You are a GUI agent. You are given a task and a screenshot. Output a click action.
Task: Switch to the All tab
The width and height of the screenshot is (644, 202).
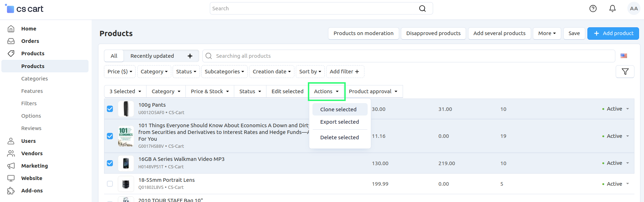(114, 56)
